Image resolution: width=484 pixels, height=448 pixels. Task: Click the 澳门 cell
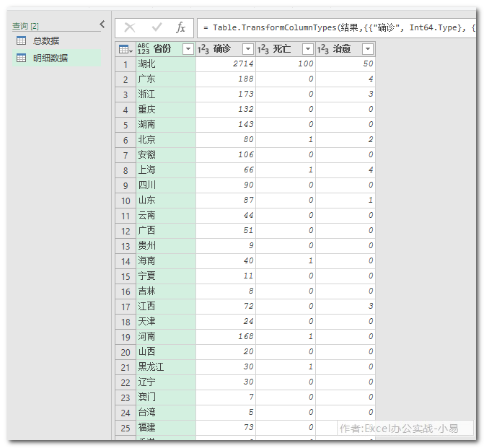[x=166, y=397]
